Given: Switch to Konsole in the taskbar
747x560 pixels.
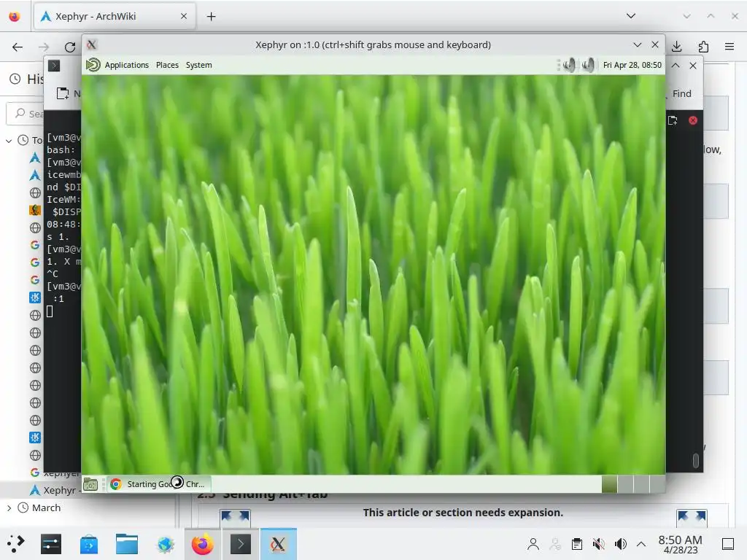Looking at the screenshot, I should (x=241, y=544).
